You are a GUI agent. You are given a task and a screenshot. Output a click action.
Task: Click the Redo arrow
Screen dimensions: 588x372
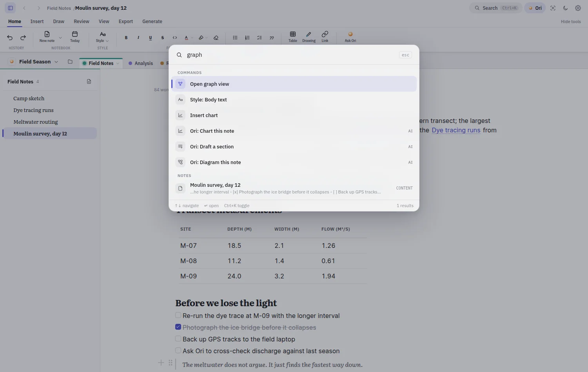click(23, 38)
